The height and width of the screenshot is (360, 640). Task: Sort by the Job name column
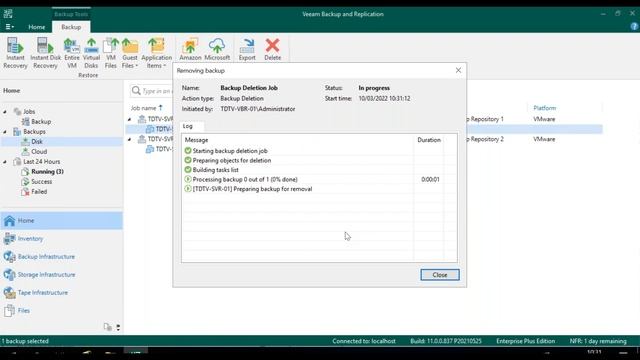tap(143, 108)
